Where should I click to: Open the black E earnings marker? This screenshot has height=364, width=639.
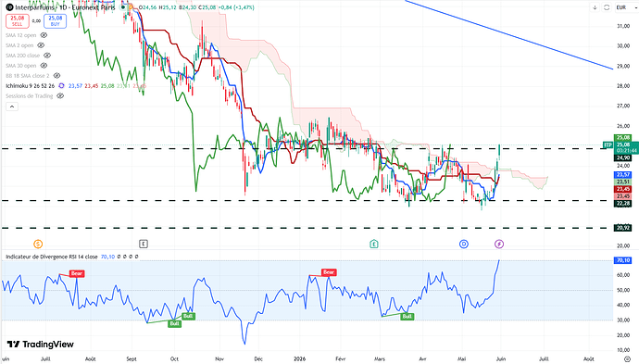[x=143, y=244]
